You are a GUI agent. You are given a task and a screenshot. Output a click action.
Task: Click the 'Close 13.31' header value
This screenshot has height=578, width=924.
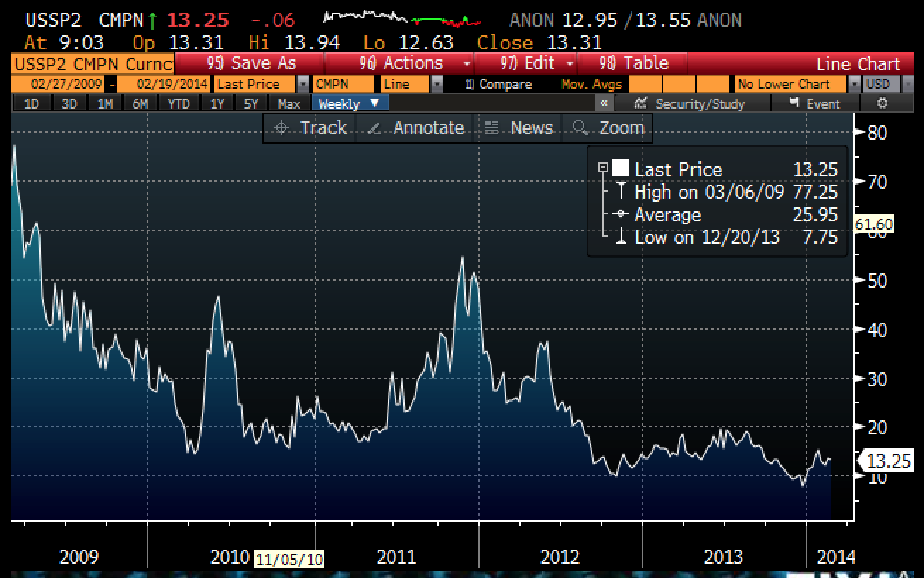[540, 42]
